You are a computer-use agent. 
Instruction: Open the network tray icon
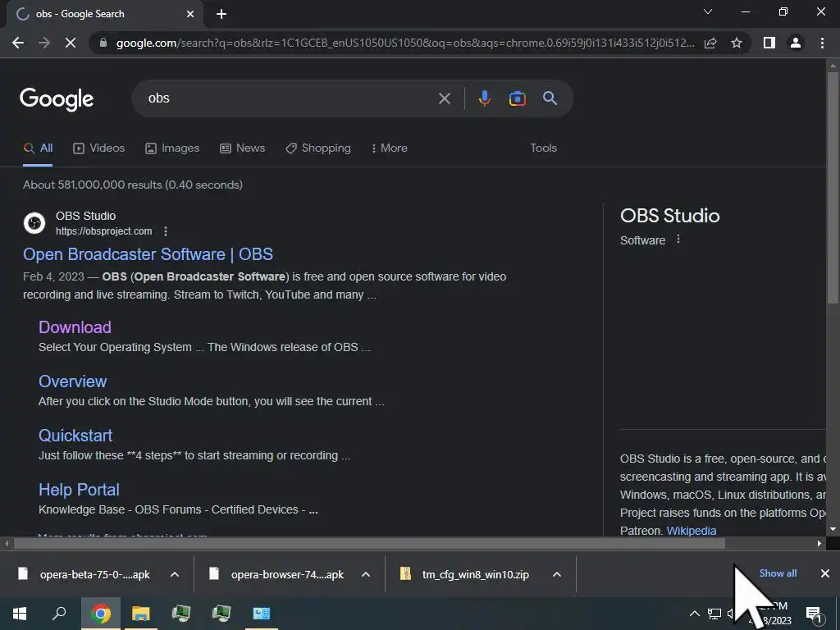[714, 614]
